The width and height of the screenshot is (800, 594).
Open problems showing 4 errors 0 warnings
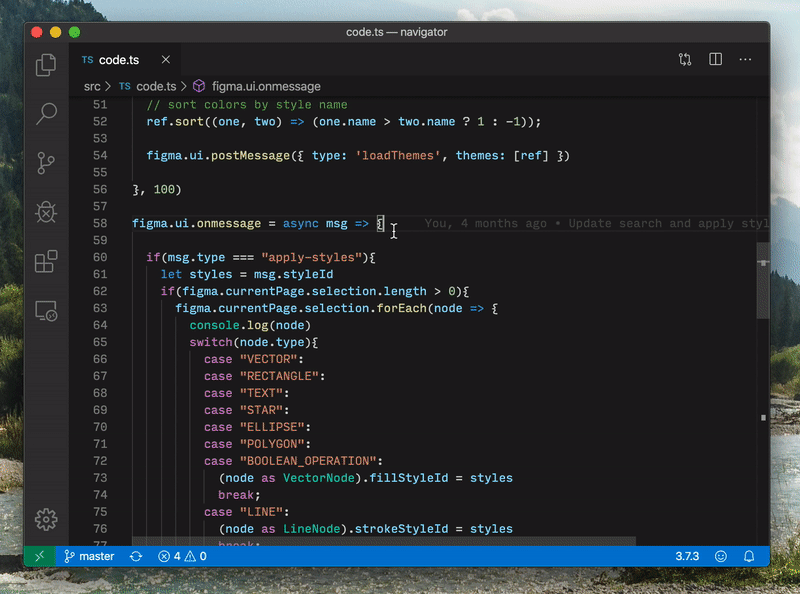click(x=182, y=556)
